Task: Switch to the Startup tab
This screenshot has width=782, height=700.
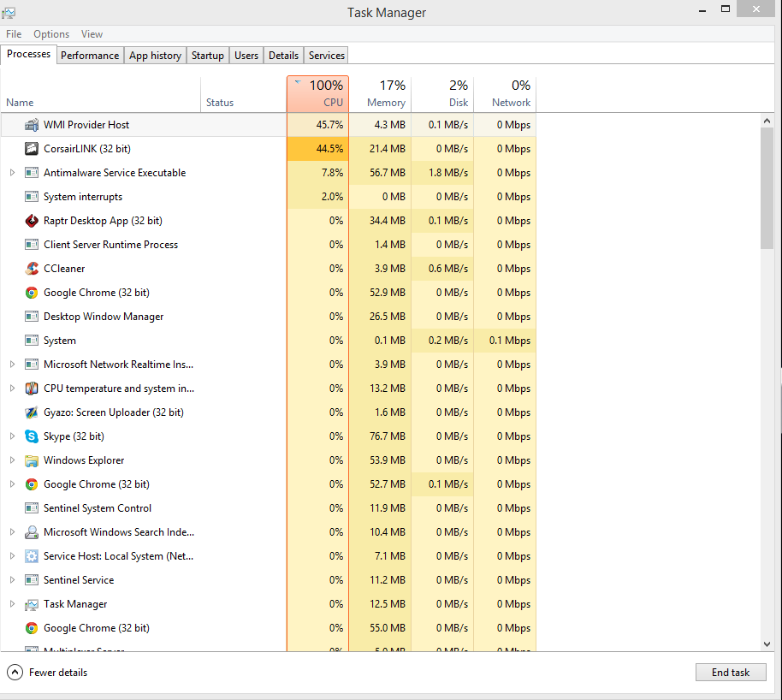Action: (x=207, y=56)
